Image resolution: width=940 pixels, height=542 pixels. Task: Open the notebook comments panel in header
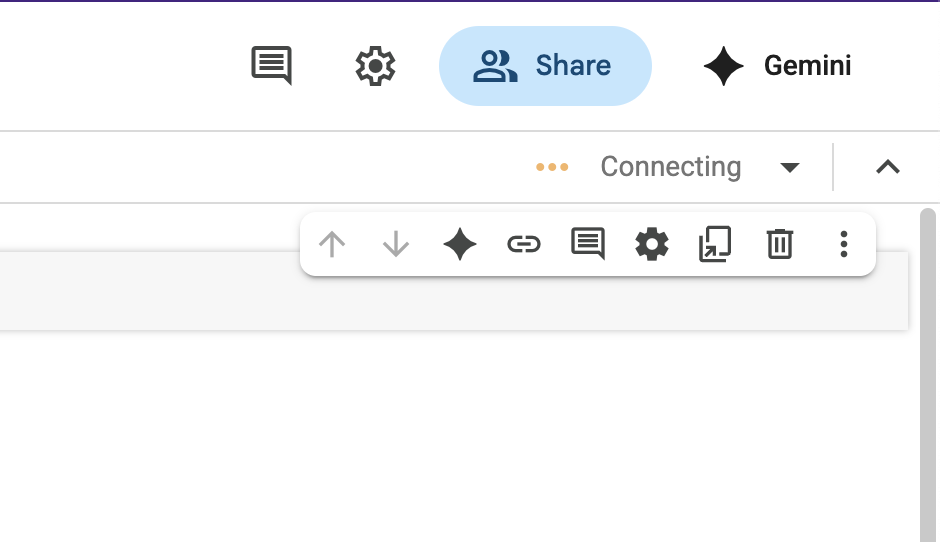(x=271, y=66)
